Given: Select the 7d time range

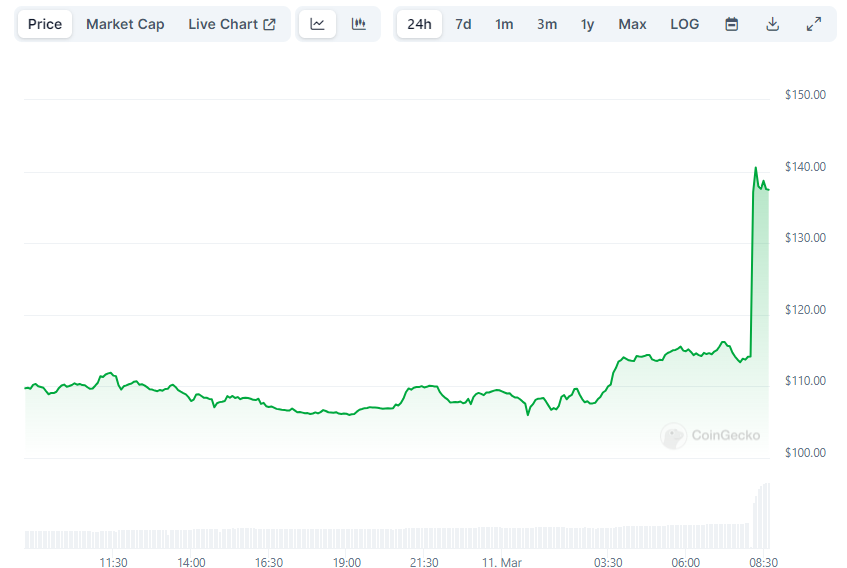Looking at the screenshot, I should pos(463,24).
